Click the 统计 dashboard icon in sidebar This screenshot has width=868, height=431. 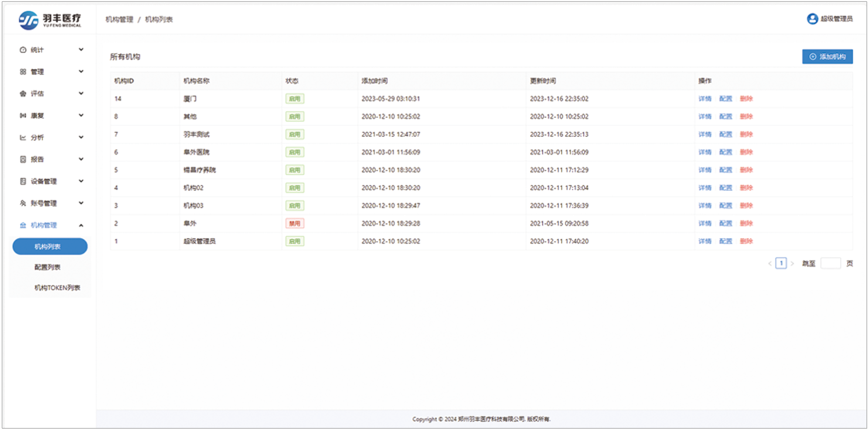pyautogui.click(x=23, y=50)
